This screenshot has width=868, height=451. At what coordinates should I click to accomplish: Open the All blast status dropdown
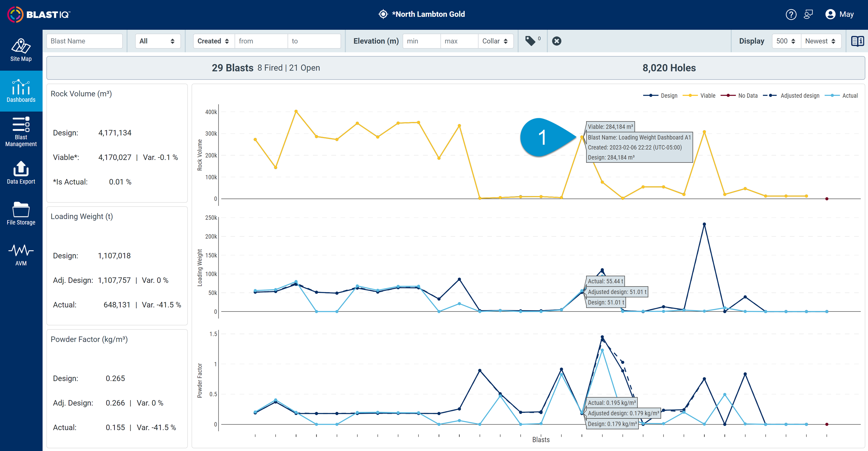pos(158,41)
